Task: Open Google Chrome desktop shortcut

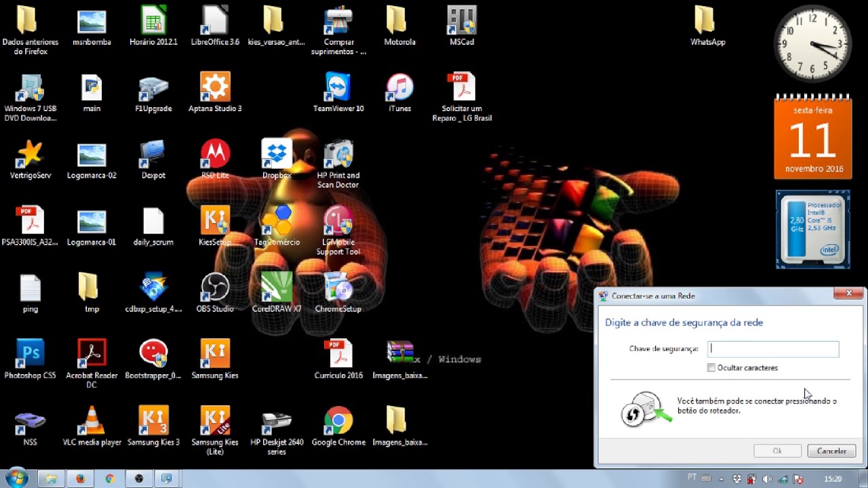Action: [x=338, y=426]
